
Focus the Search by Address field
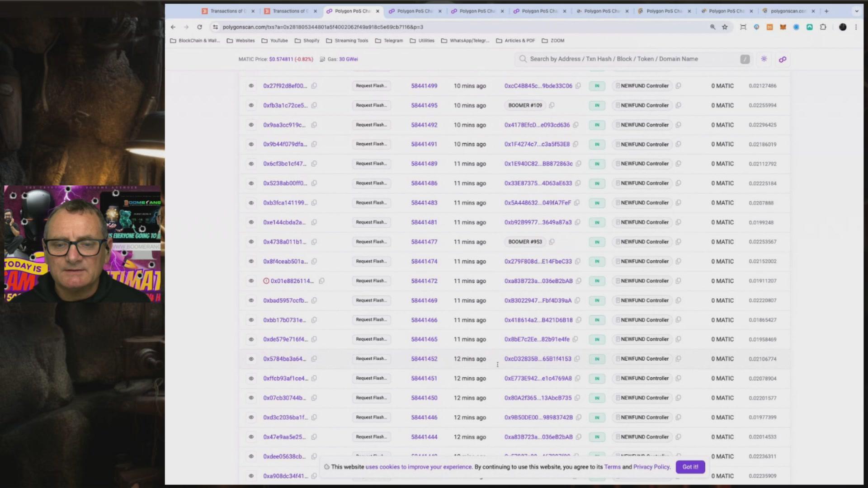(x=633, y=59)
